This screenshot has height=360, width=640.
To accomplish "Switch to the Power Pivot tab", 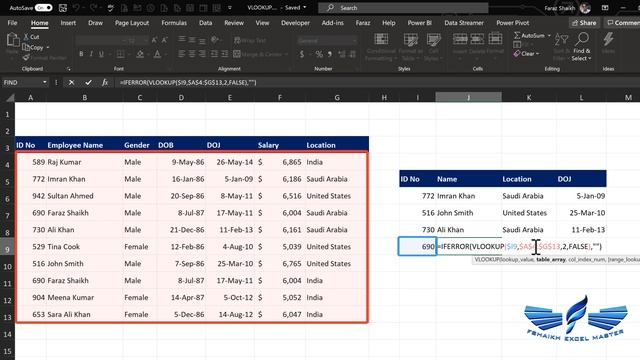I will pos(513,23).
